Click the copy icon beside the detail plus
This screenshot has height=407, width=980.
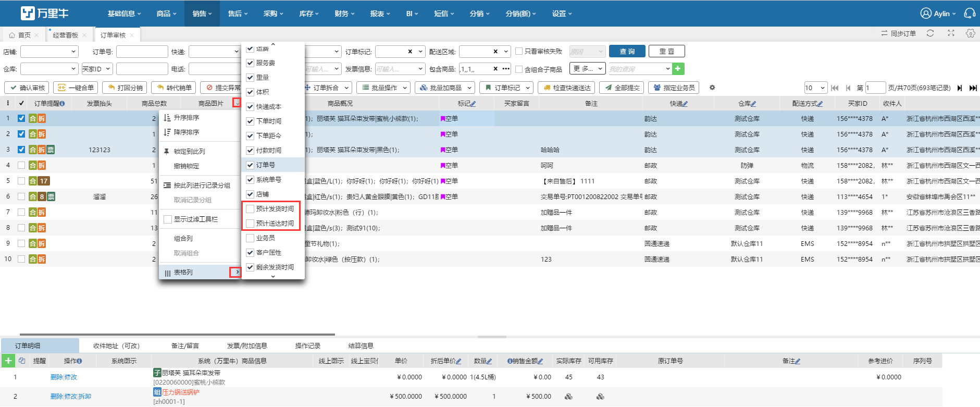point(22,361)
